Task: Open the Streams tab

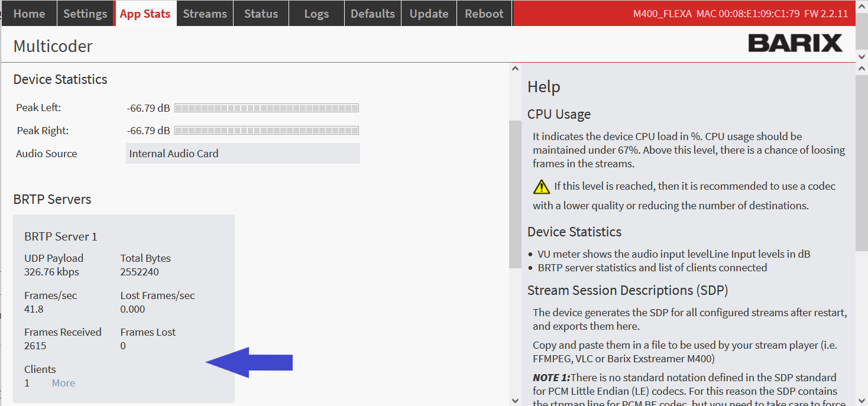Action: click(205, 14)
